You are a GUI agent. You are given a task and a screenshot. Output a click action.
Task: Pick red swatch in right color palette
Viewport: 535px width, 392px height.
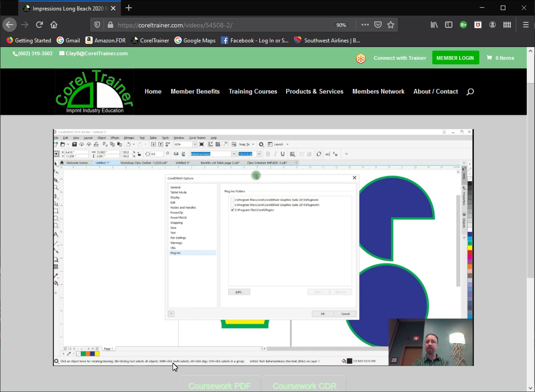(x=470, y=253)
